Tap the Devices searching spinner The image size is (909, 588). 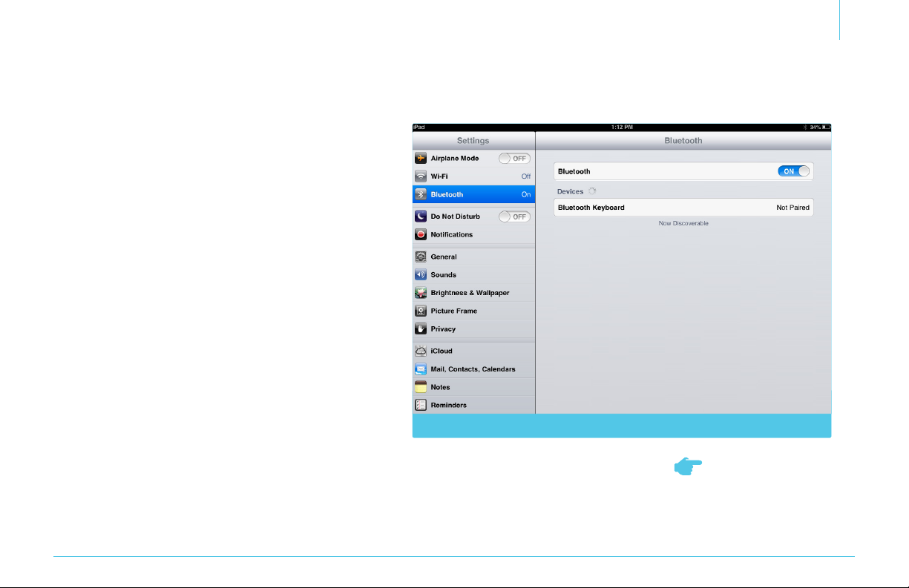pos(592,191)
